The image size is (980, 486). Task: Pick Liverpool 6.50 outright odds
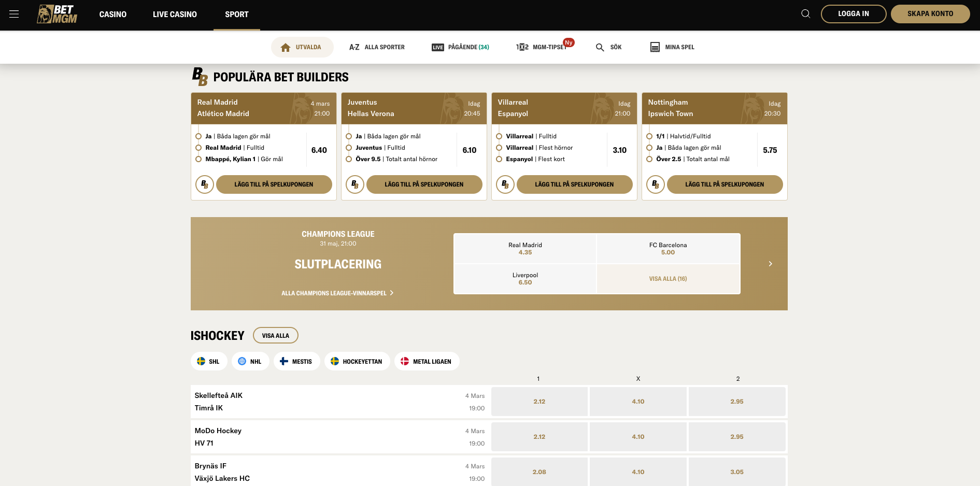pos(525,279)
